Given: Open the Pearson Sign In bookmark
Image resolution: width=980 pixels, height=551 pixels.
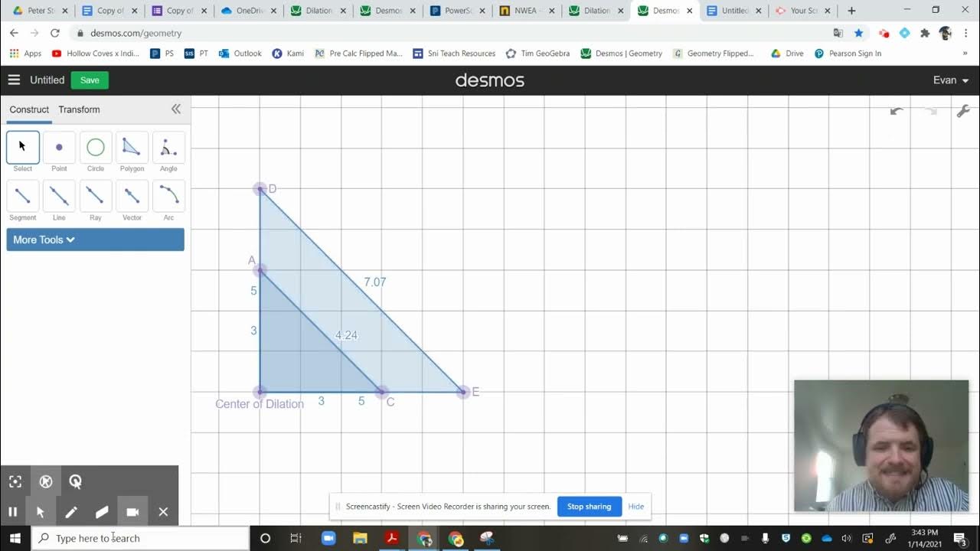Looking at the screenshot, I should pyautogui.click(x=848, y=54).
